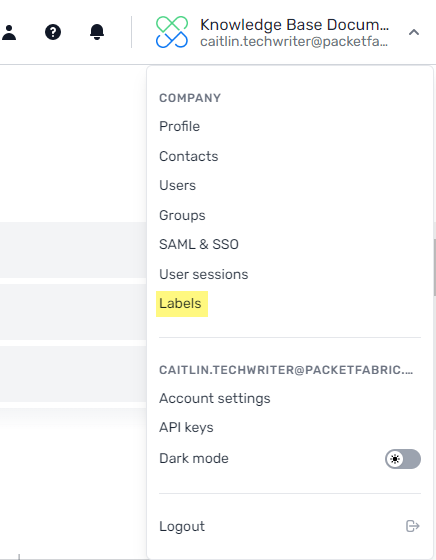This screenshot has height=560, width=436.
Task: Open the notifications bell icon
Action: 97,32
